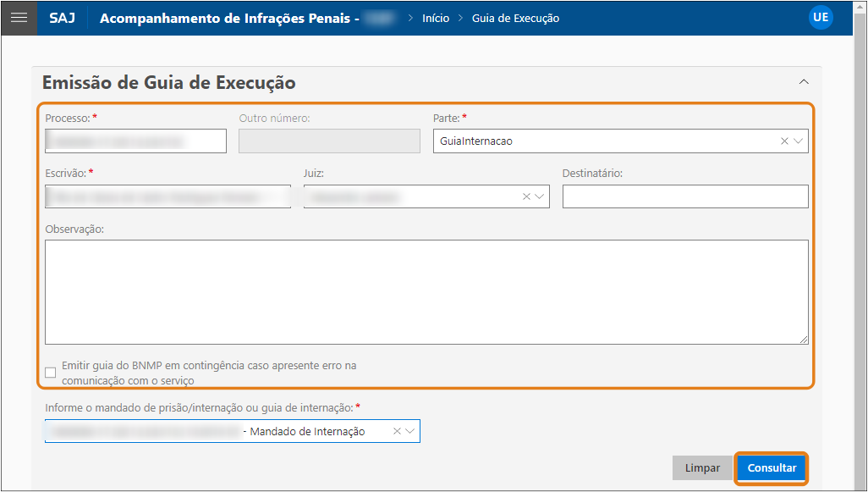Enable BNMP contingency guide checkbox

click(51, 373)
